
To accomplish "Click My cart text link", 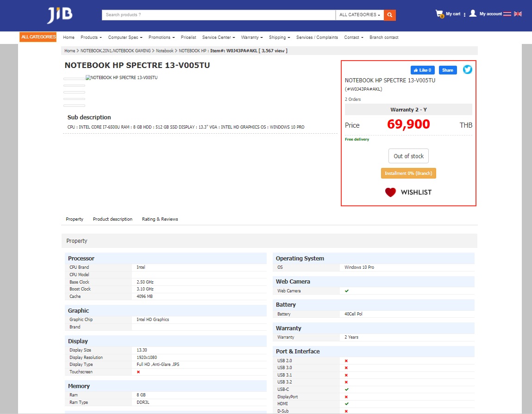I will click(x=453, y=14).
